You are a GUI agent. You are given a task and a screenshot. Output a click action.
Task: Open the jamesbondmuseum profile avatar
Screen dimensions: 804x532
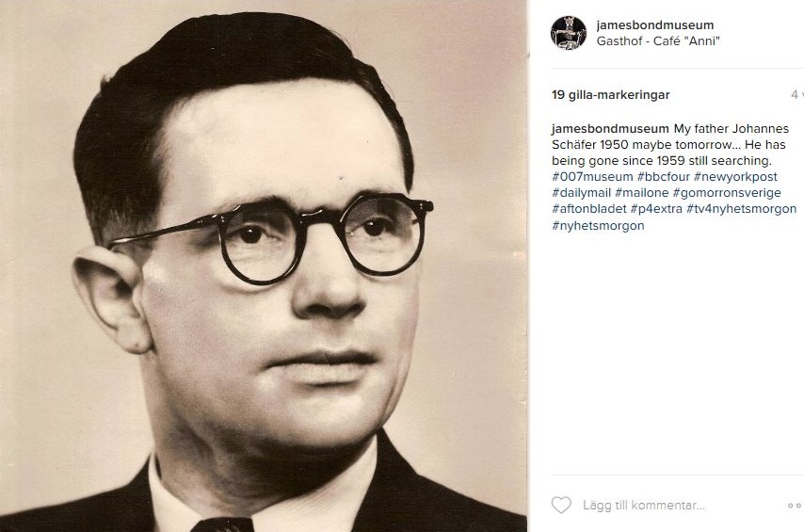tap(569, 33)
